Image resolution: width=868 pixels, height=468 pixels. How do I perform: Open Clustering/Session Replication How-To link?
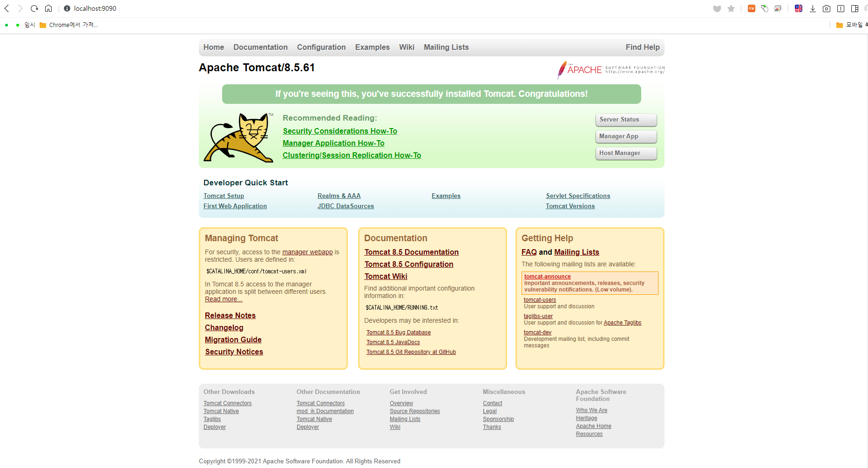pyautogui.click(x=352, y=156)
